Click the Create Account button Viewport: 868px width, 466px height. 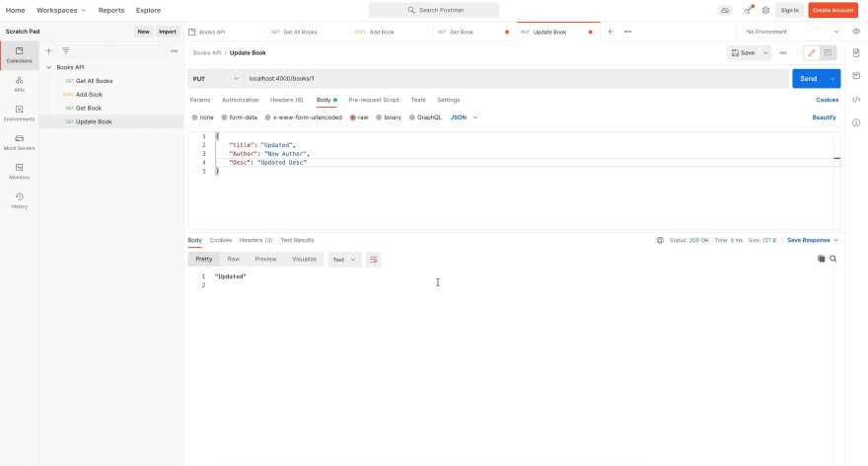pos(832,10)
